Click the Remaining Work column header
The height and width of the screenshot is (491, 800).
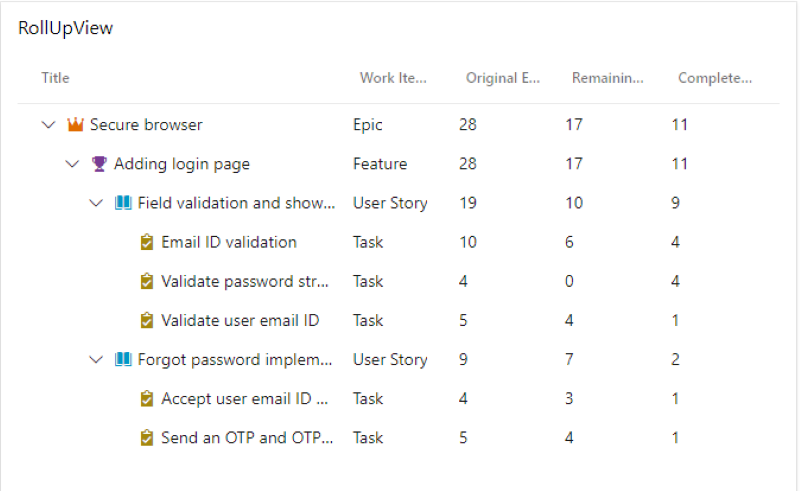(608, 78)
